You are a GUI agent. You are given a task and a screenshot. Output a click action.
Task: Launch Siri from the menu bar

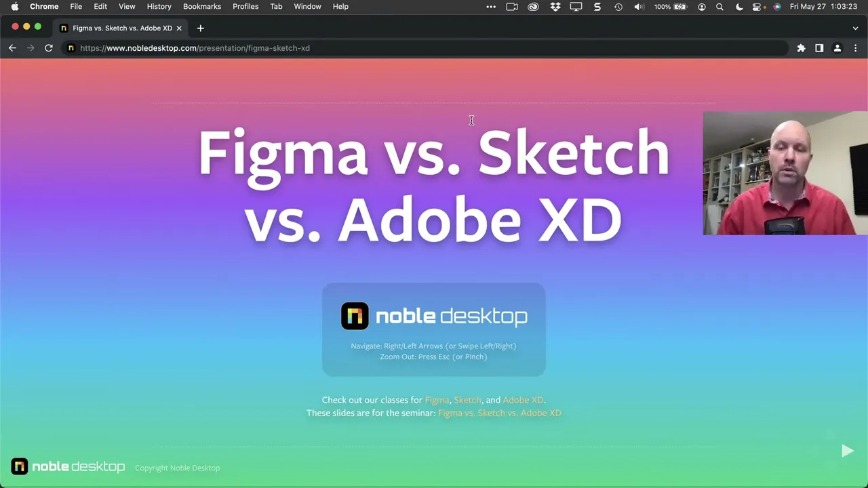coord(776,7)
